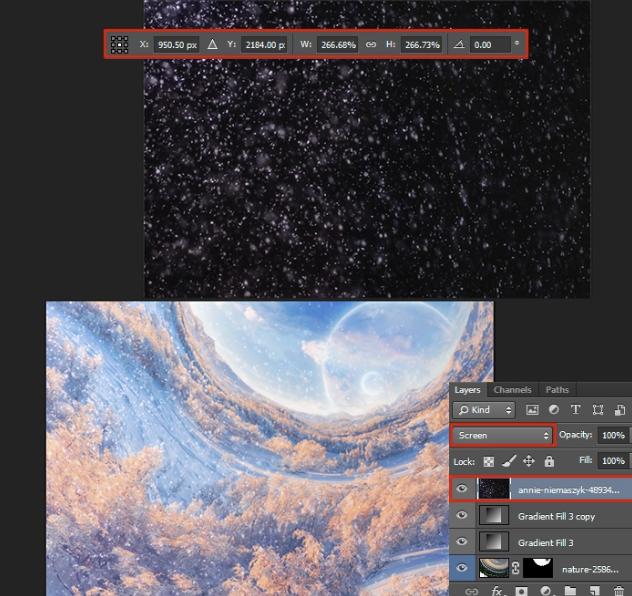Switch to the Layers tab

(467, 390)
